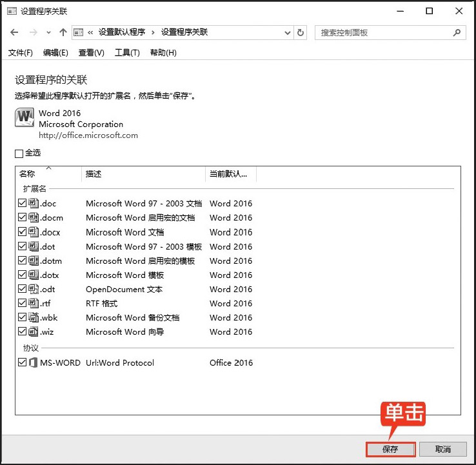Click the Url:Word Protocol description

click(x=120, y=362)
